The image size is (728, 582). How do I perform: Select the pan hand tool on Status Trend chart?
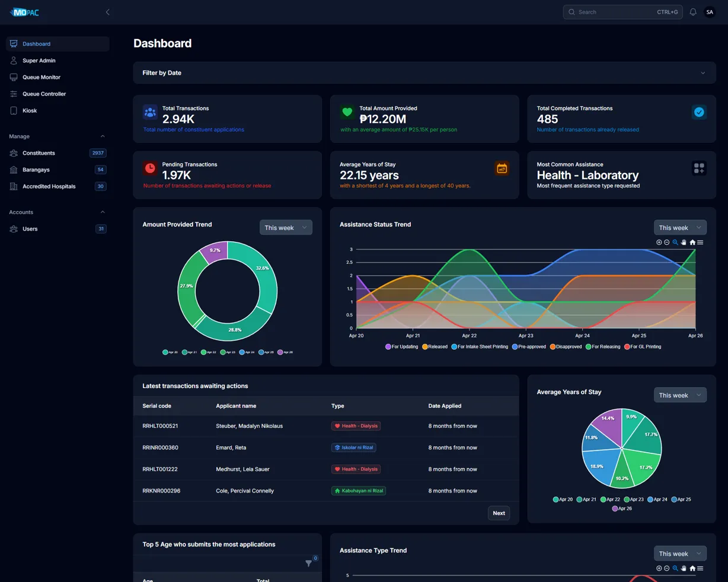point(684,242)
